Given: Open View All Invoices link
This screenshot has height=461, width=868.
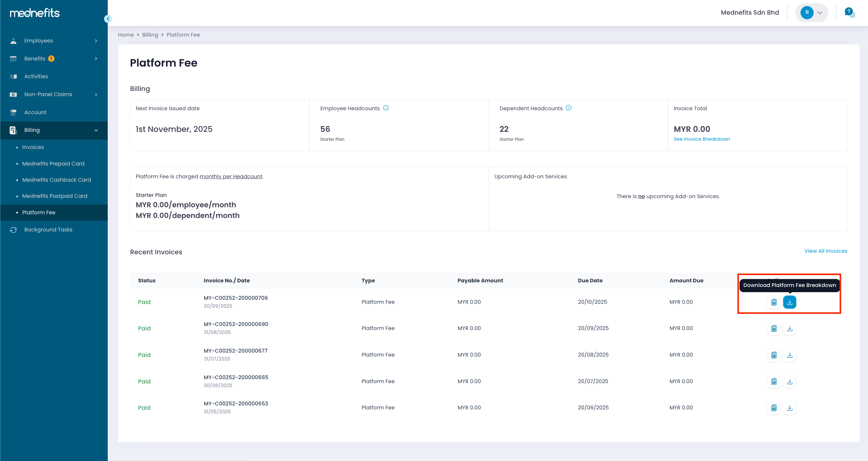Looking at the screenshot, I should click(x=825, y=251).
